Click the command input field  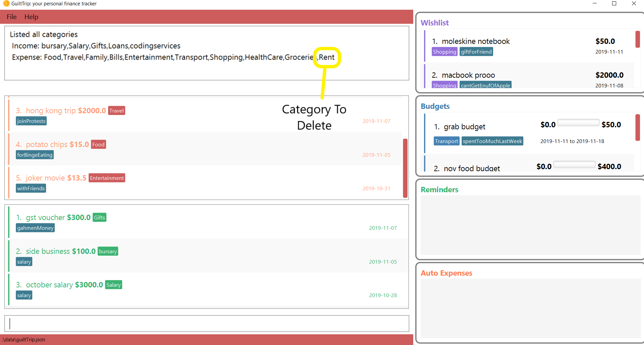coord(207,324)
